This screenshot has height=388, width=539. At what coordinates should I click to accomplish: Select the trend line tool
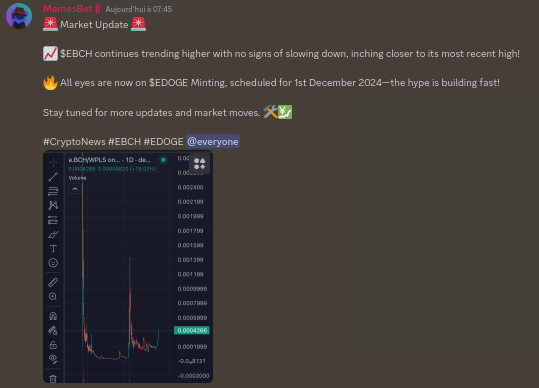pyautogui.click(x=53, y=177)
